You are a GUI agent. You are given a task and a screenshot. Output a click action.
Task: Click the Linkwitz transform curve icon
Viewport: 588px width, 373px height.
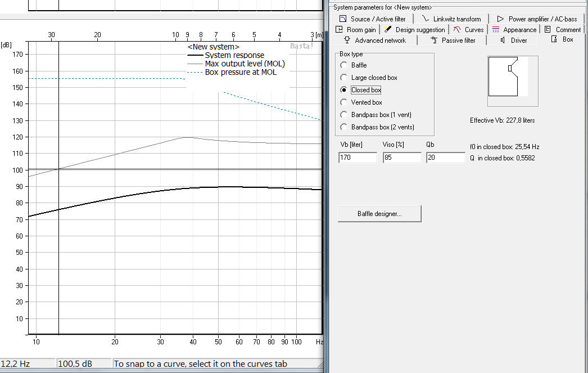425,19
